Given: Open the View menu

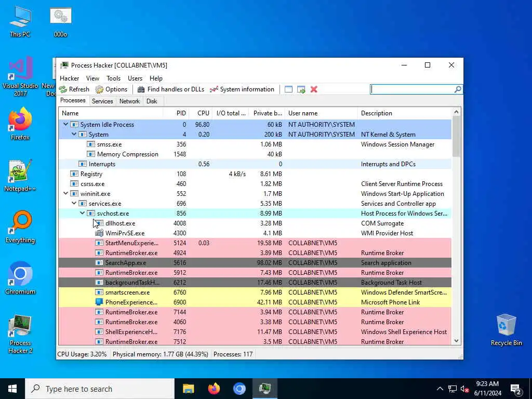Looking at the screenshot, I should click(x=92, y=78).
